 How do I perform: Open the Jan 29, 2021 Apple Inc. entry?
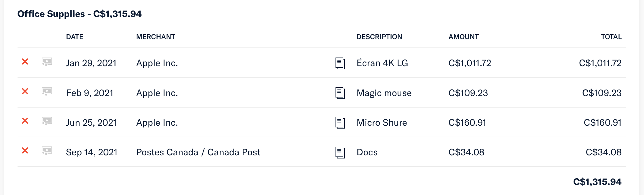(x=157, y=63)
